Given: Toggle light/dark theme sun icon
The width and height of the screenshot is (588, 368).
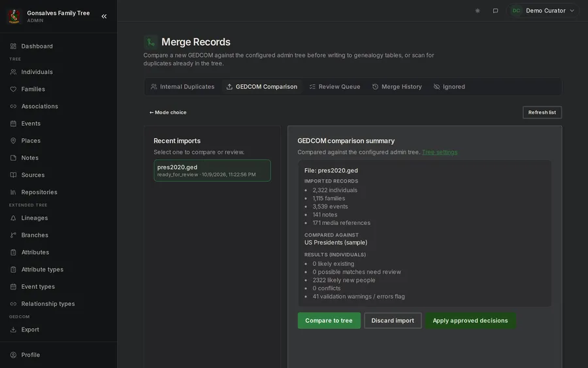Looking at the screenshot, I should click(x=478, y=10).
